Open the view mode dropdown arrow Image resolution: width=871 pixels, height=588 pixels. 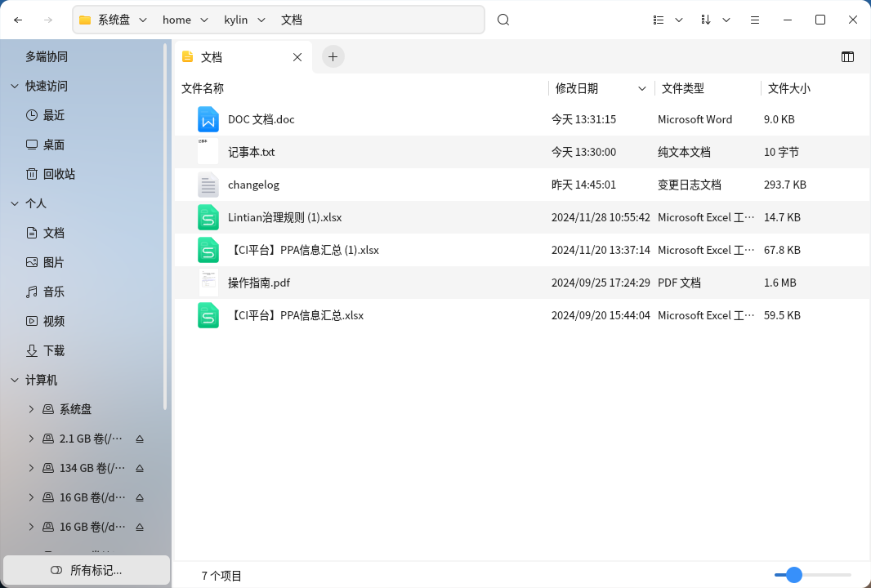pyautogui.click(x=679, y=20)
